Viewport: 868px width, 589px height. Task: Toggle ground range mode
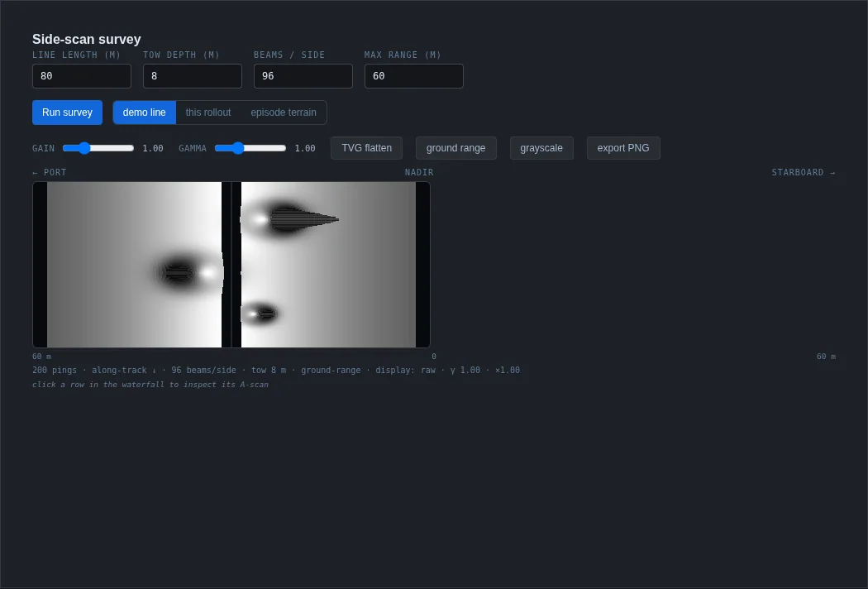point(455,148)
